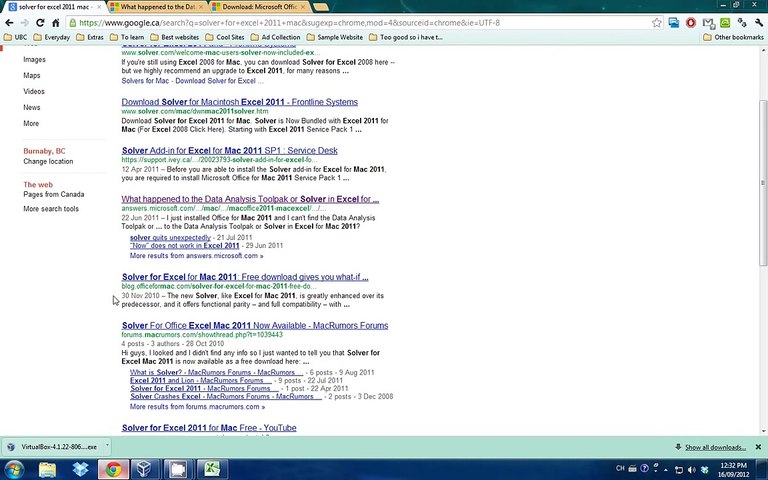Open the Windows Start menu
The height and width of the screenshot is (480, 768).
tap(14, 469)
